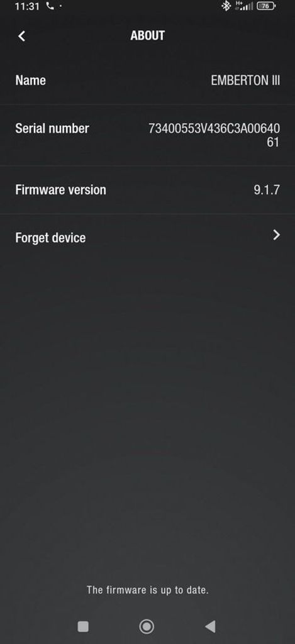Viewport: 295px width, 644px height.
Task: Tap the phone call status icon
Action: point(50,6)
